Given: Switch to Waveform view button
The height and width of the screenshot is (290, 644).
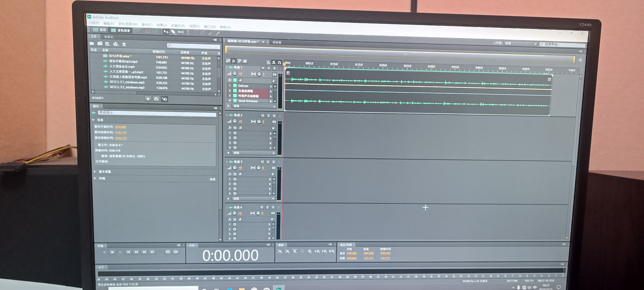Looking at the screenshot, I should (x=99, y=30).
